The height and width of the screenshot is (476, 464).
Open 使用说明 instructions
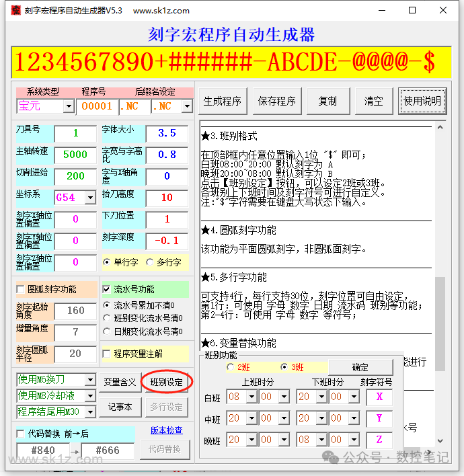pos(422,101)
